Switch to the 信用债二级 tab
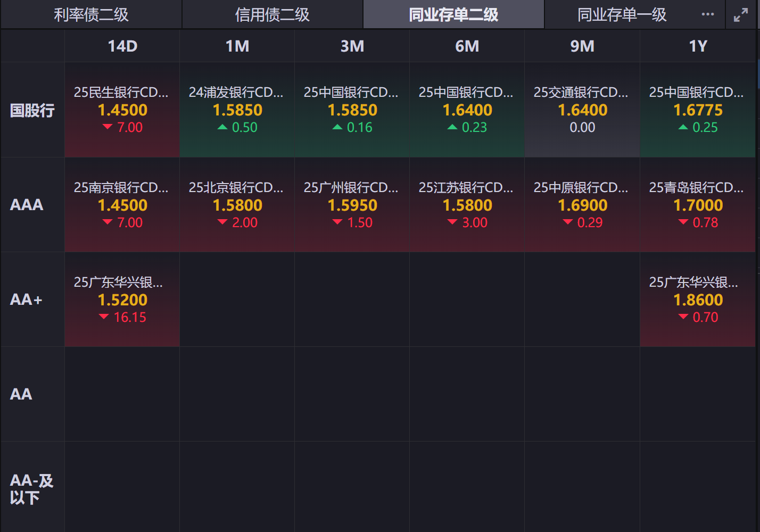This screenshot has height=532, width=760. click(x=272, y=14)
